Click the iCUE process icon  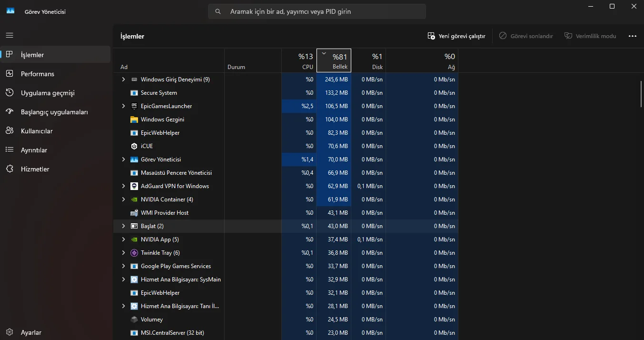(x=134, y=146)
